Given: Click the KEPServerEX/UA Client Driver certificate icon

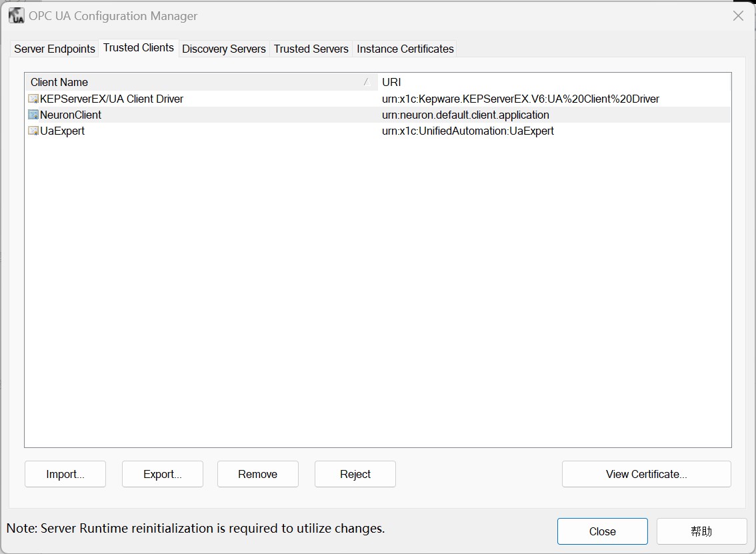Looking at the screenshot, I should coord(32,98).
